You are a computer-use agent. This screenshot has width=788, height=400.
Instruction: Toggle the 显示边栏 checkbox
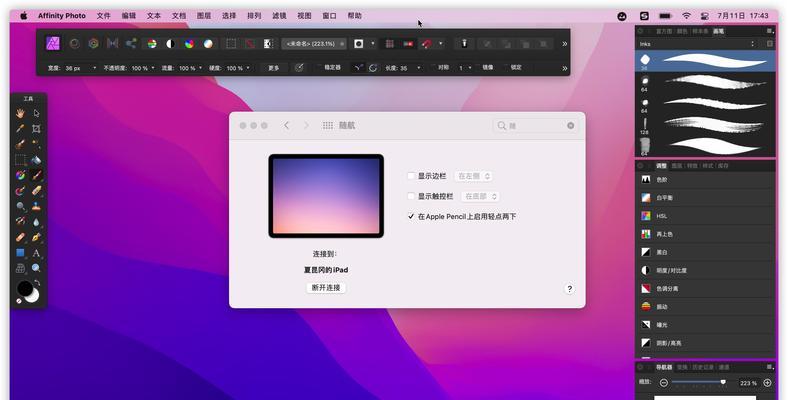point(411,176)
